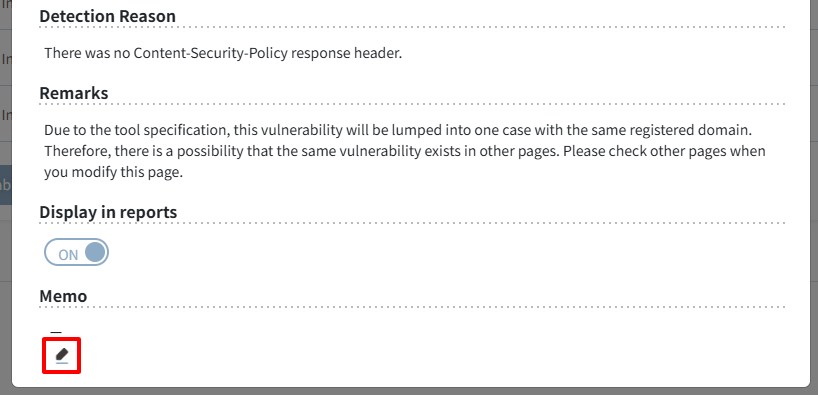Image resolution: width=818 pixels, height=395 pixels.
Task: Click the text 'you modify this page.'
Action: coord(114,173)
